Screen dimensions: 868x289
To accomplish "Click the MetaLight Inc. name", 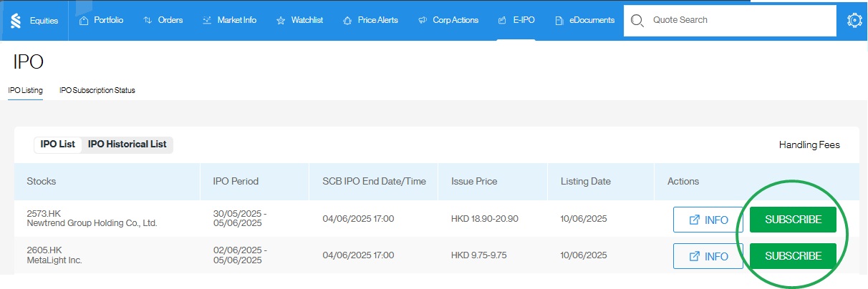I will click(x=54, y=260).
